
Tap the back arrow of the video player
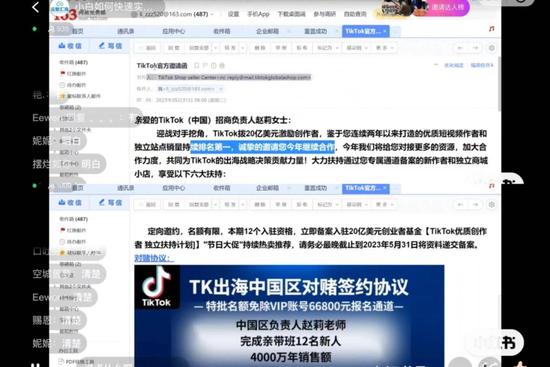(35, 7)
